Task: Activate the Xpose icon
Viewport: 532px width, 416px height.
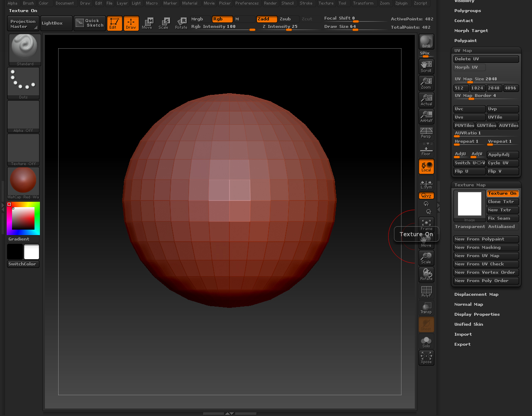Action: 426,357
